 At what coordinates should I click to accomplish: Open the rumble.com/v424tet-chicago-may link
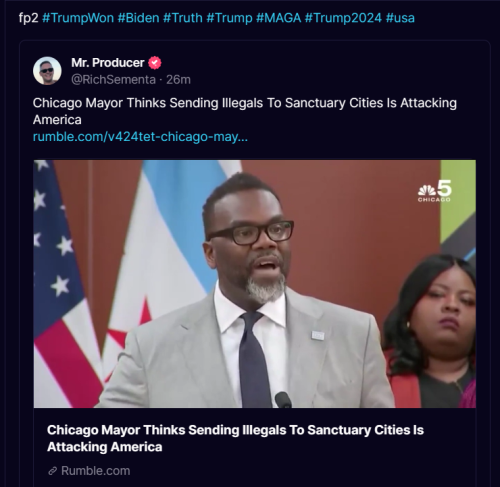tap(140, 137)
